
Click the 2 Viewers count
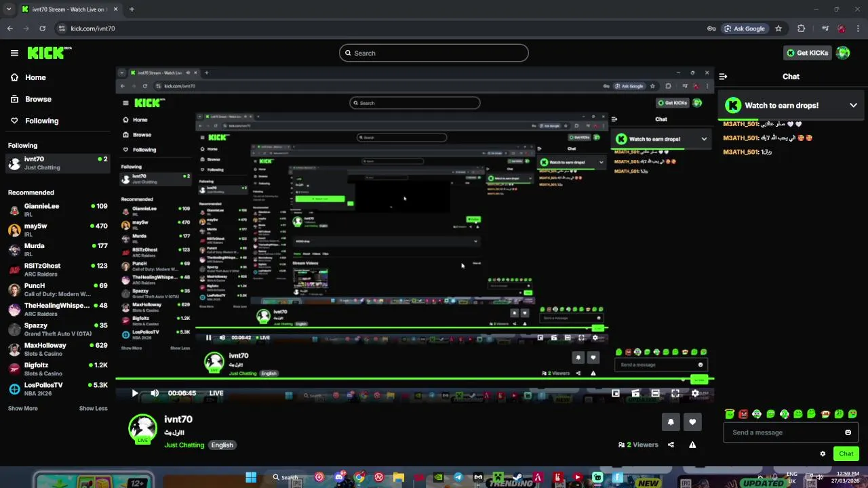pos(638,445)
